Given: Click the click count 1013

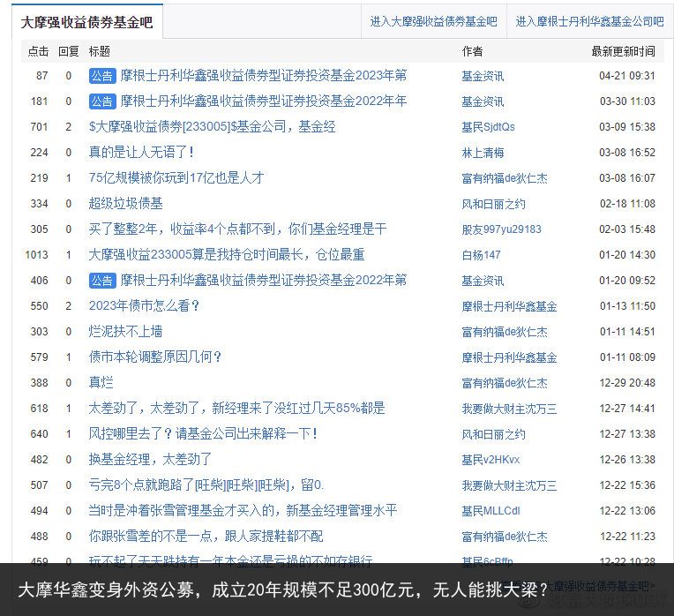Looking at the screenshot, I should tap(36, 255).
